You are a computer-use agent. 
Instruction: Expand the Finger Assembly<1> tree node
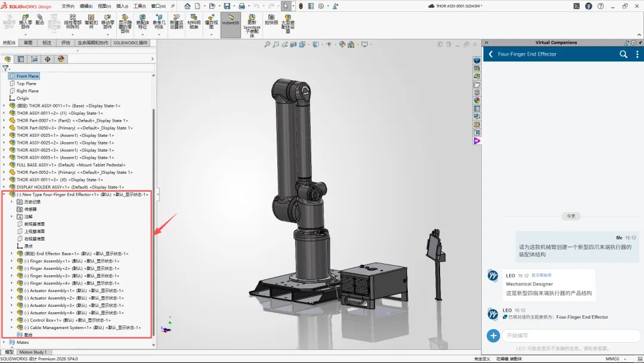point(11,261)
